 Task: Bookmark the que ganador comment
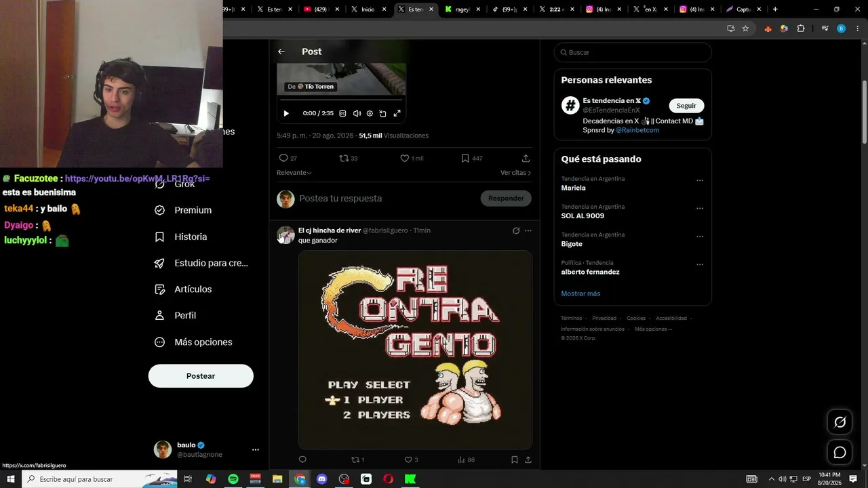(x=515, y=460)
